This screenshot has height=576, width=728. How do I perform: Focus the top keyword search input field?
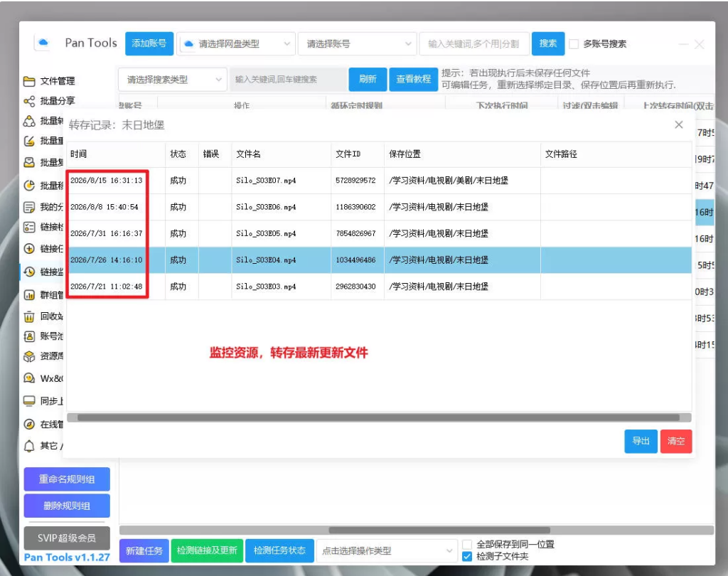tap(474, 43)
